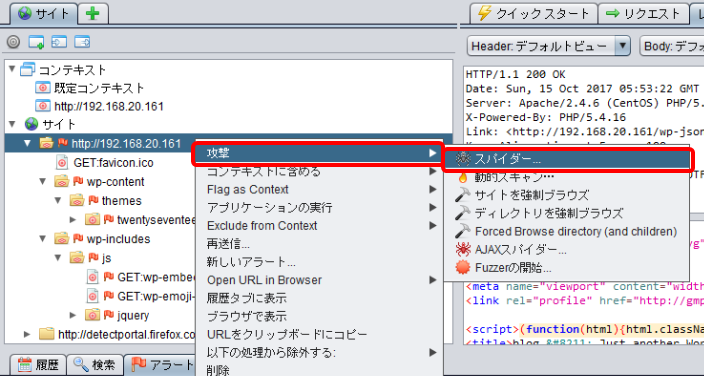The width and height of the screenshot is (704, 376).
Task: Open Exclude from Context submenu
Action: coord(319,226)
